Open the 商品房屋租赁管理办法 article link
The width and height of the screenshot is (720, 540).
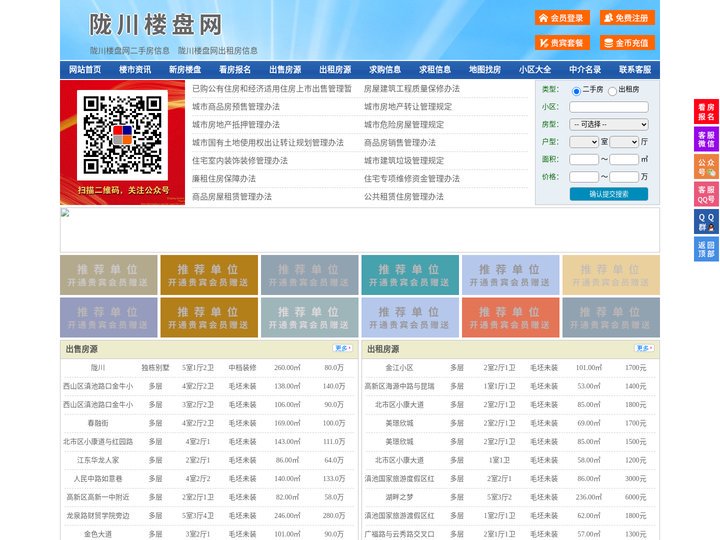[x=232, y=197]
